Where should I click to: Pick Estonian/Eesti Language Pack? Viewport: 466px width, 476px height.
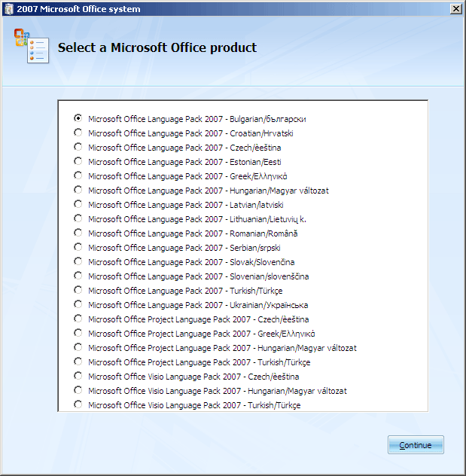pos(78,161)
